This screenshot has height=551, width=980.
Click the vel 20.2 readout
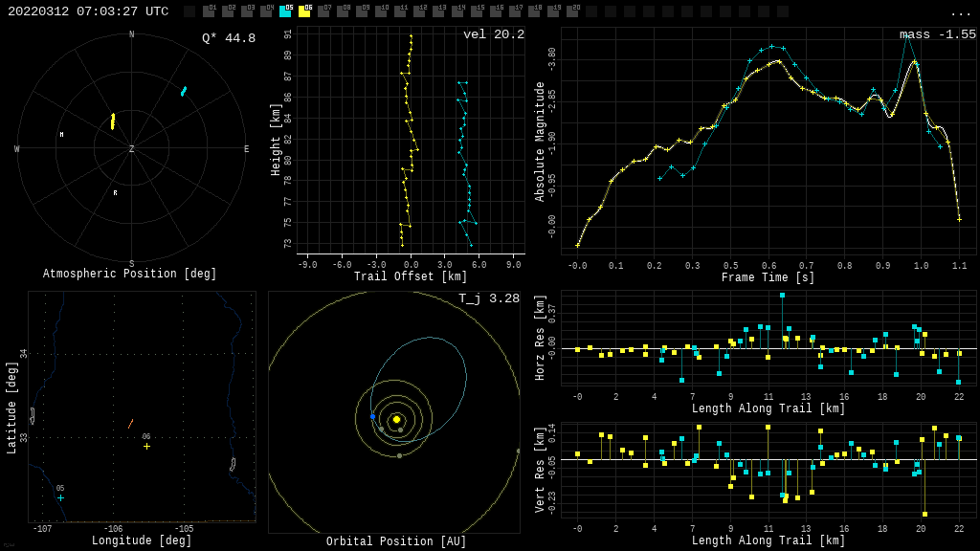[493, 34]
